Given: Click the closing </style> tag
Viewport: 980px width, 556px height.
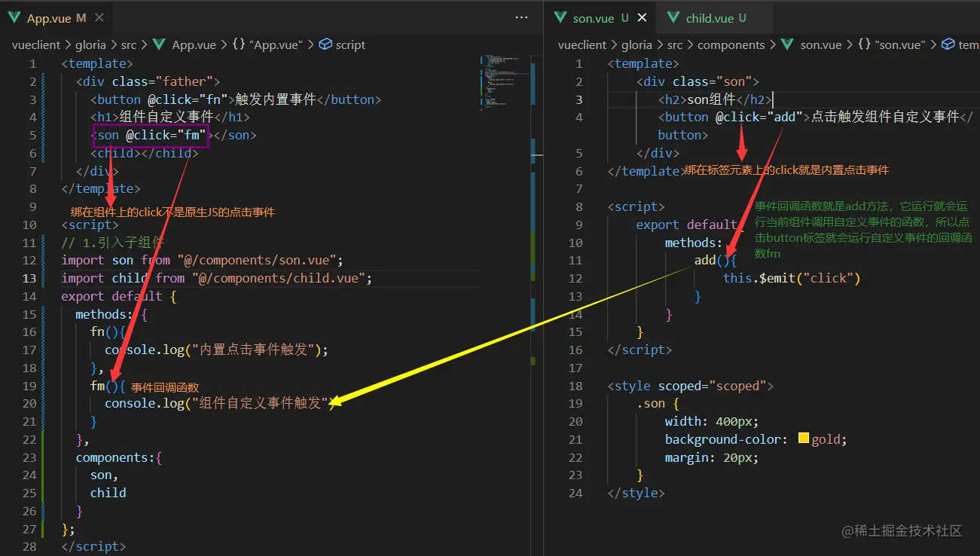Looking at the screenshot, I should pos(637,493).
